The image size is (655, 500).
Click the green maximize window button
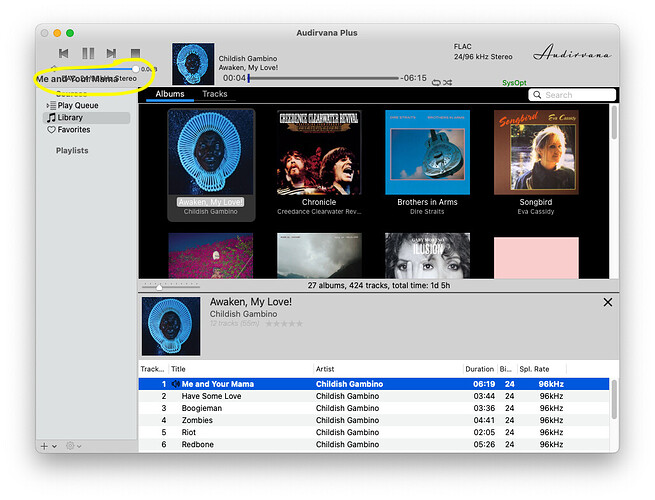pos(70,33)
